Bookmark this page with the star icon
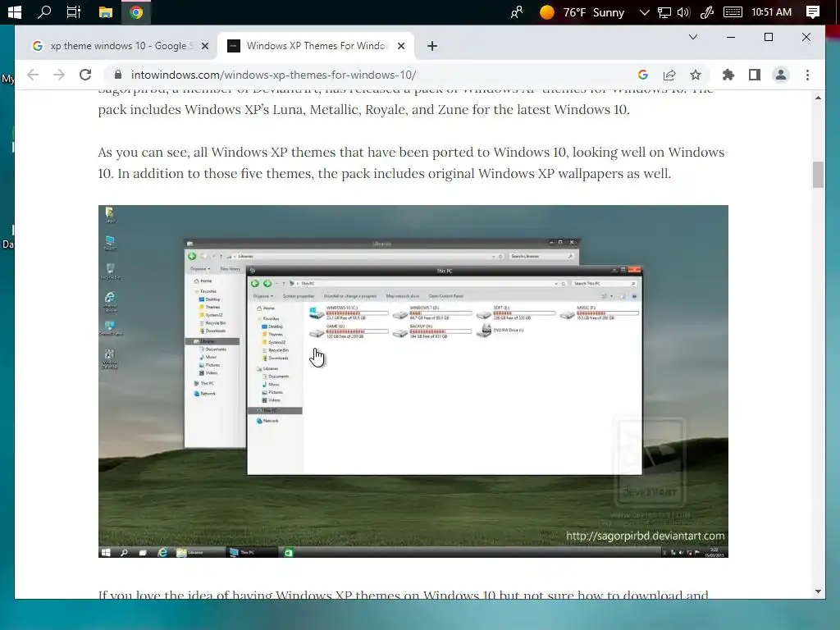Viewport: 840px width, 630px height. [x=696, y=75]
